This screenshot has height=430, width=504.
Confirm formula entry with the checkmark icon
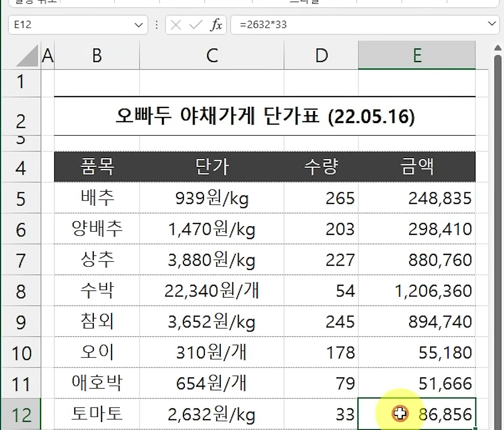tap(196, 25)
